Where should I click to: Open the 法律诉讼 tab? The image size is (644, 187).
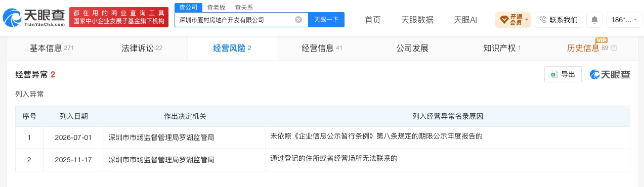[142, 48]
